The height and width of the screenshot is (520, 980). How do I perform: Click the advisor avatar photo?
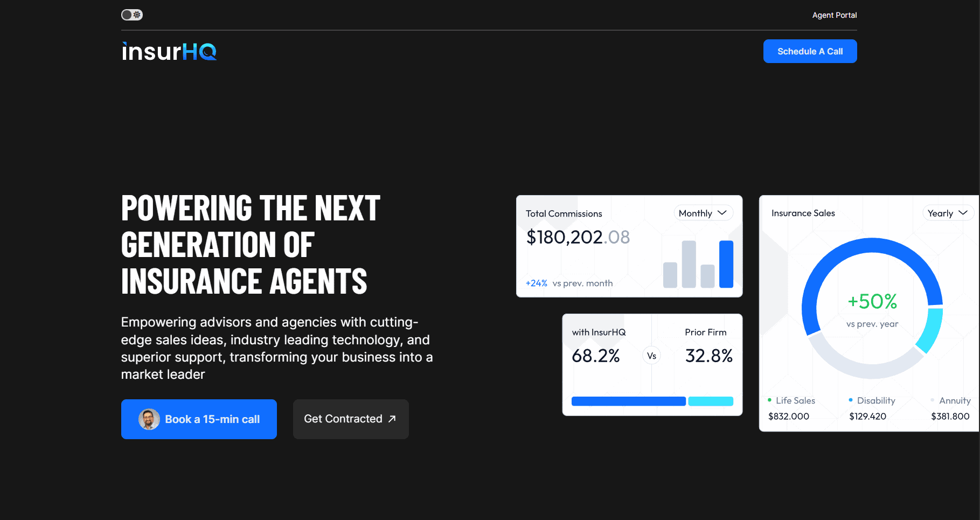point(149,419)
